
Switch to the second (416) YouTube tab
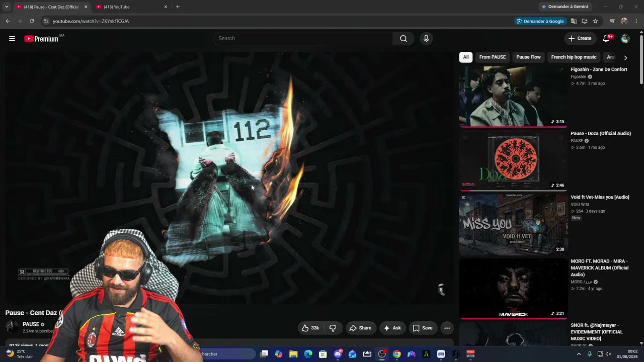[131, 7]
